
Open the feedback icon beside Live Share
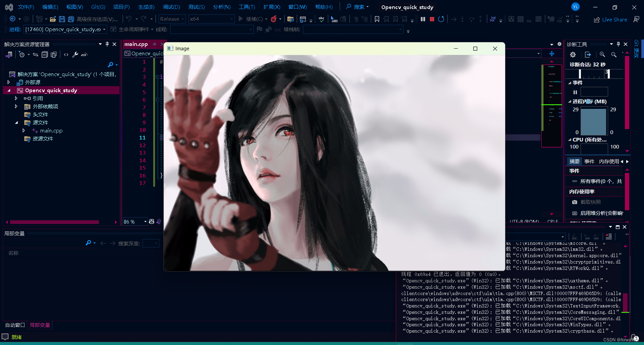tap(636, 19)
